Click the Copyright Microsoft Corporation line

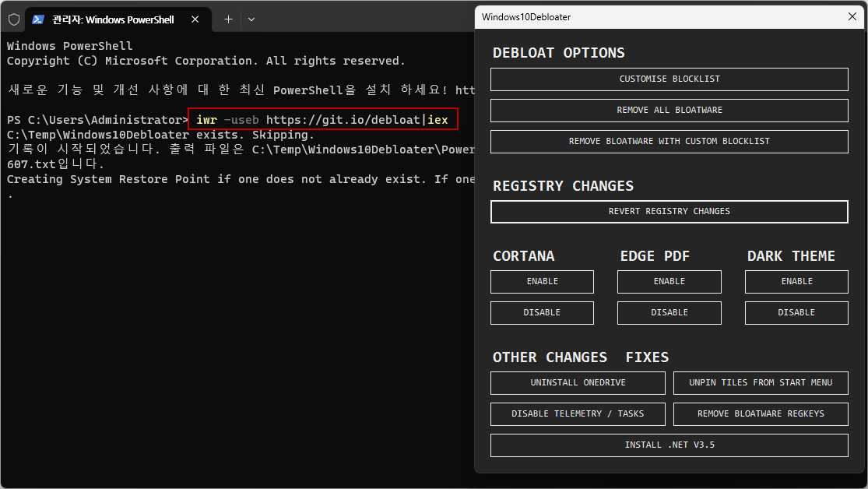(x=206, y=61)
